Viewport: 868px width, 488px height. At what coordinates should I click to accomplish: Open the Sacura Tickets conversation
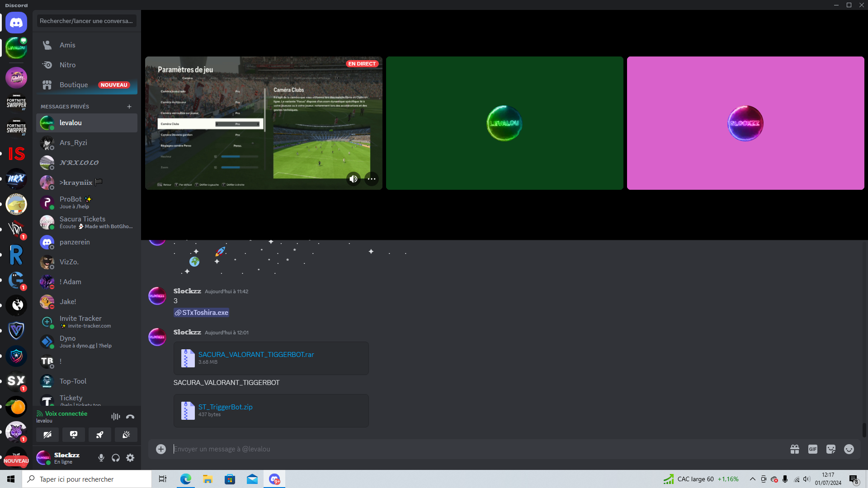point(87,222)
